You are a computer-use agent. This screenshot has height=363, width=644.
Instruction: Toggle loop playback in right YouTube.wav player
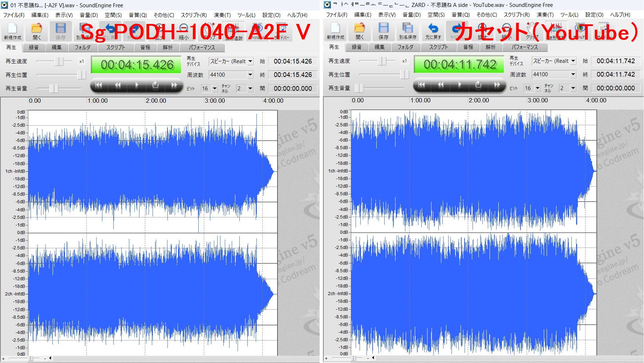[478, 85]
